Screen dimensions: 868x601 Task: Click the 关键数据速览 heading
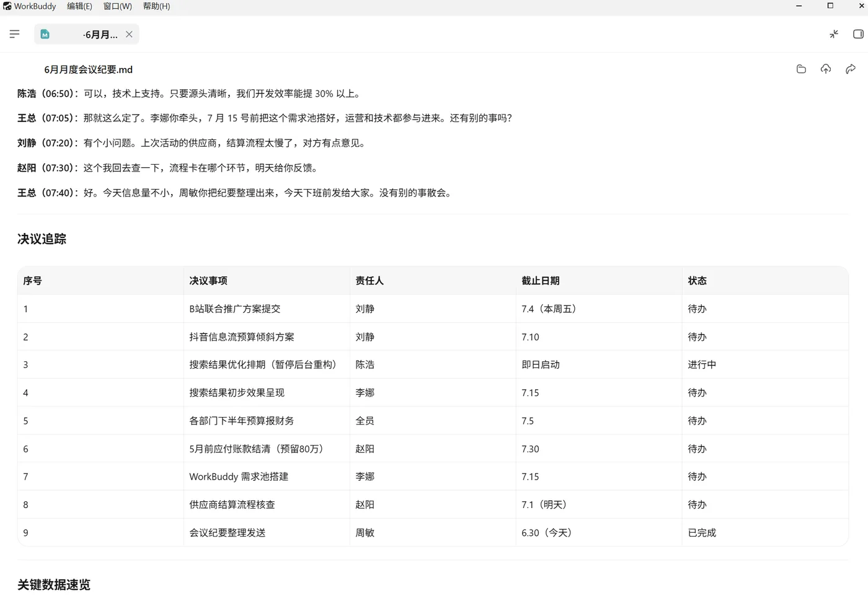tap(54, 584)
